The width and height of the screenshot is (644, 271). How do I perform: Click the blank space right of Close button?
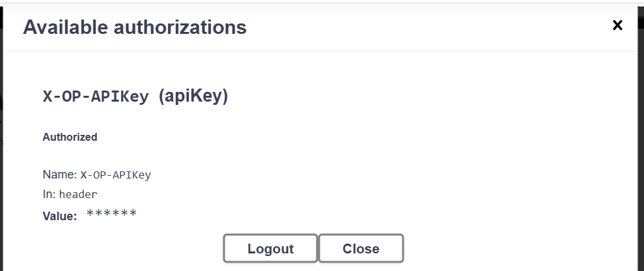508,249
